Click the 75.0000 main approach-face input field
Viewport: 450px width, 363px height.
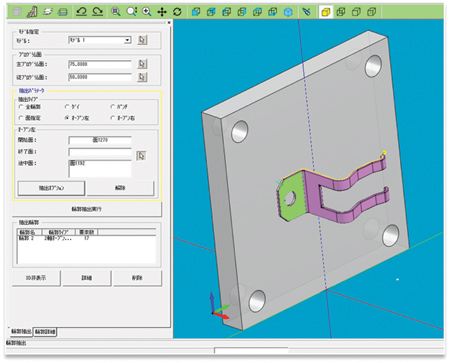(100, 64)
